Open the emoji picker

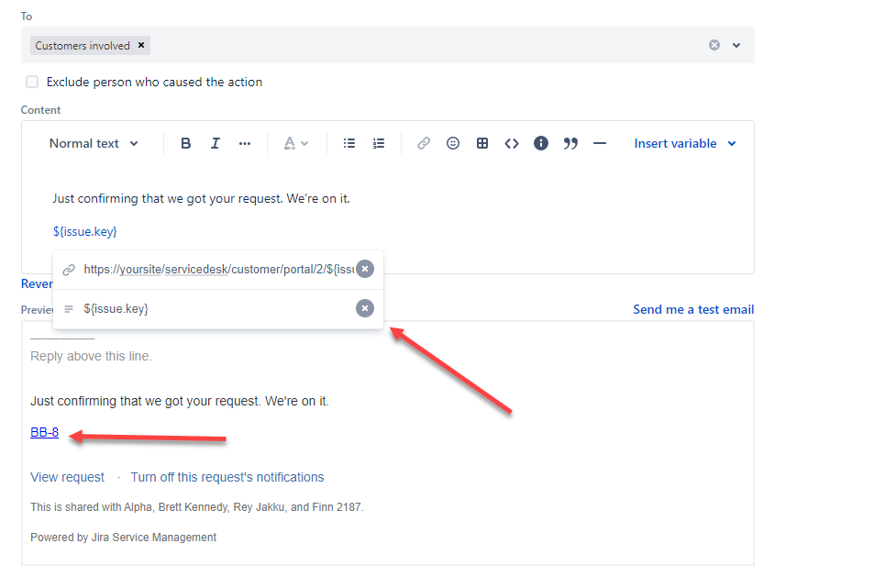pyautogui.click(x=453, y=144)
